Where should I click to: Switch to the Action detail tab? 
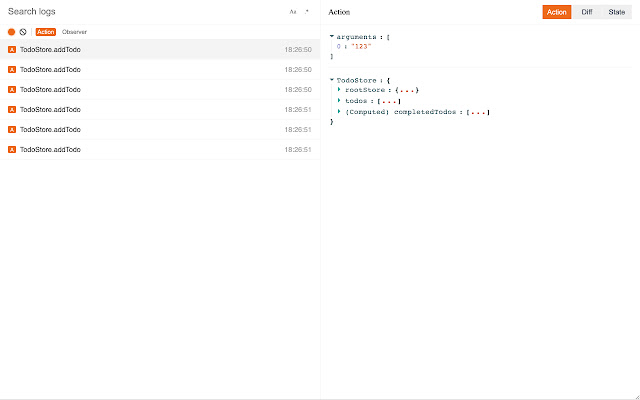[x=557, y=12]
